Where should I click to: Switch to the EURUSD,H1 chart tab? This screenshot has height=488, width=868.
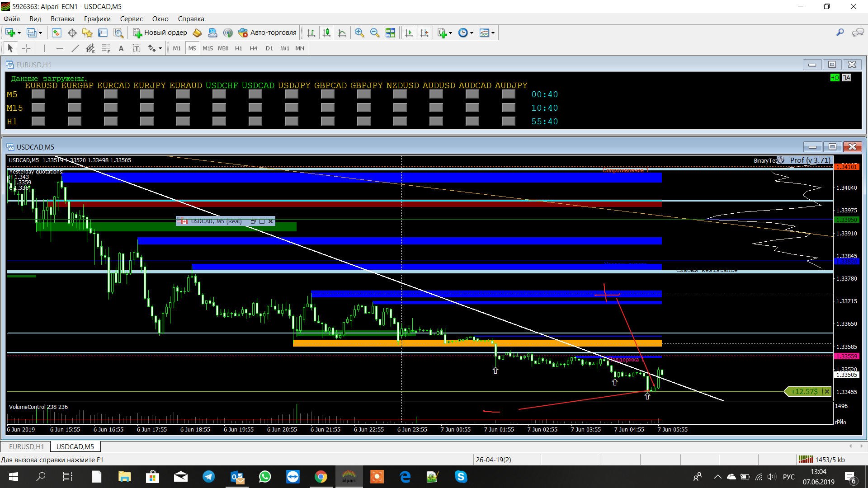(26, 446)
